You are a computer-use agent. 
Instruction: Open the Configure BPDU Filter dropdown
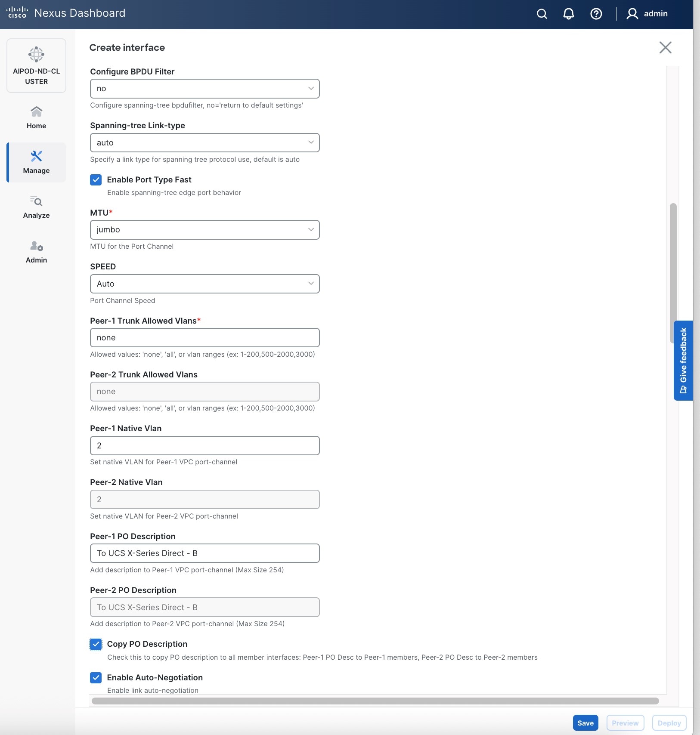(204, 88)
